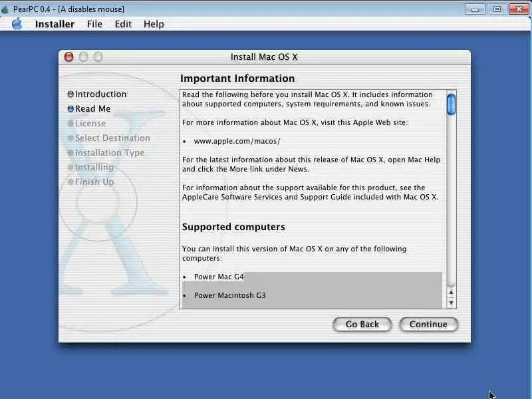The width and height of the screenshot is (532, 399).
Task: Click the Power Mac G4 list item
Action: [219, 277]
